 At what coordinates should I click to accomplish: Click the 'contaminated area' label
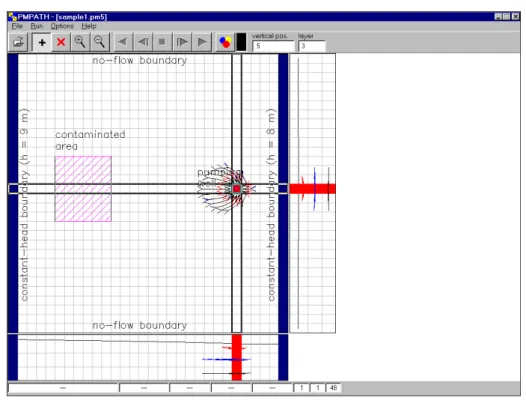(x=90, y=140)
